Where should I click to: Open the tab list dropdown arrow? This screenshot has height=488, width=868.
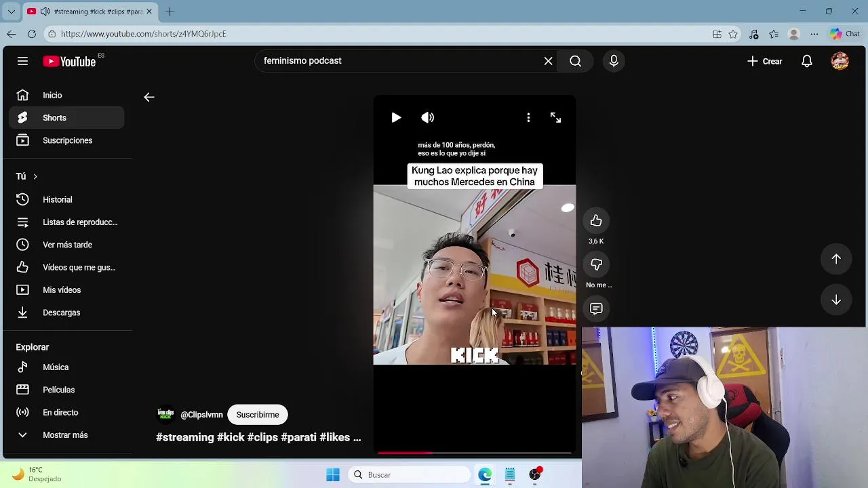[x=11, y=12]
